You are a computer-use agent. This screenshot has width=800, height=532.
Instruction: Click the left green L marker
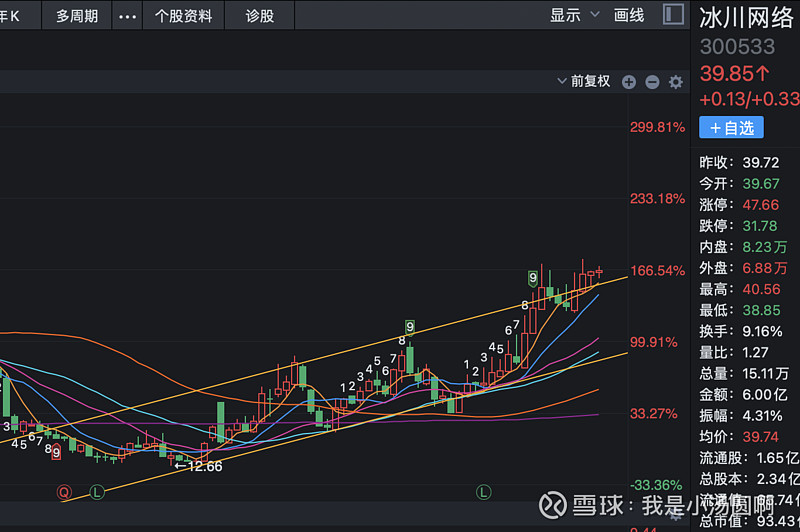coord(97,492)
